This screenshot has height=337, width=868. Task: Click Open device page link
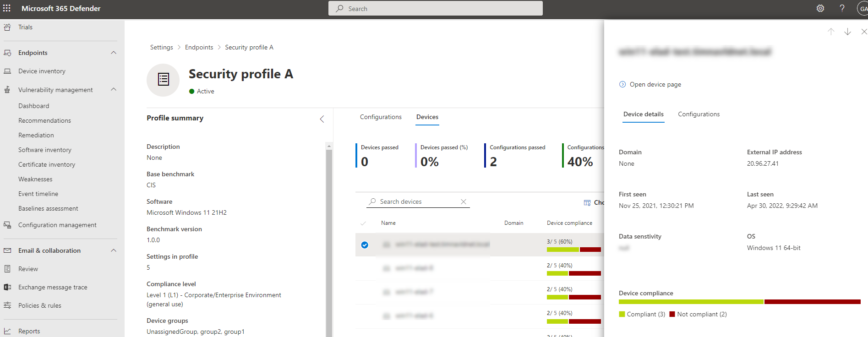coord(655,84)
